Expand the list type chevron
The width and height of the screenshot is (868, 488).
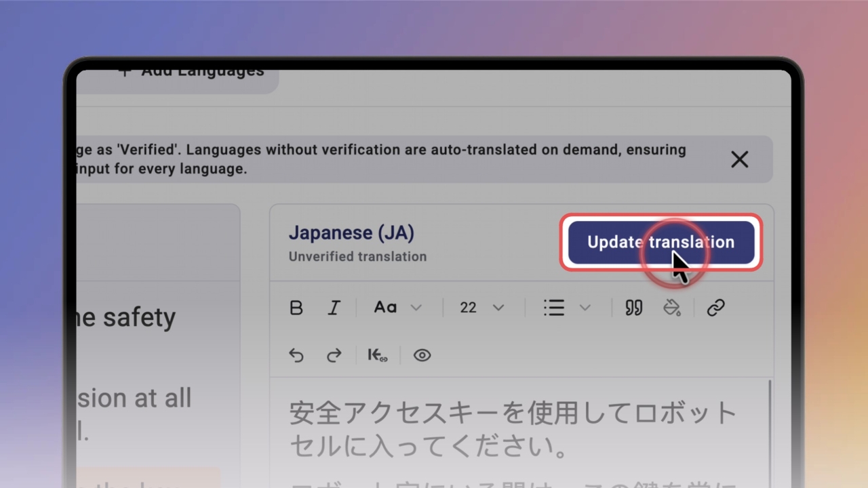[x=585, y=308]
